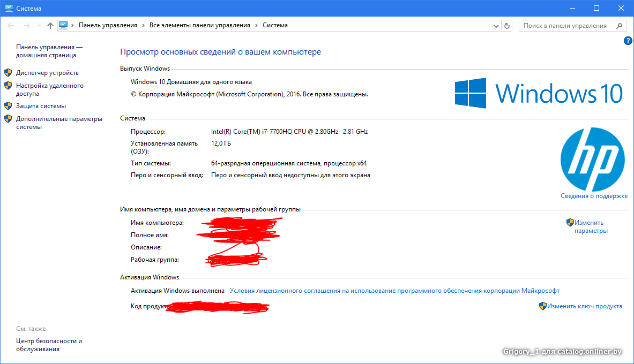The width and height of the screenshot is (634, 364).
Task: Open the recent locations chevron
Action: click(39, 26)
